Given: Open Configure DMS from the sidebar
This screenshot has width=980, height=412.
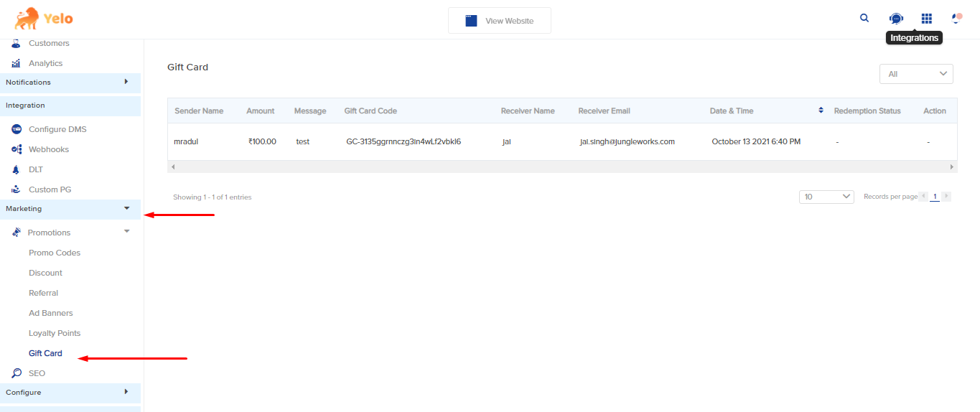Looking at the screenshot, I should point(57,129).
